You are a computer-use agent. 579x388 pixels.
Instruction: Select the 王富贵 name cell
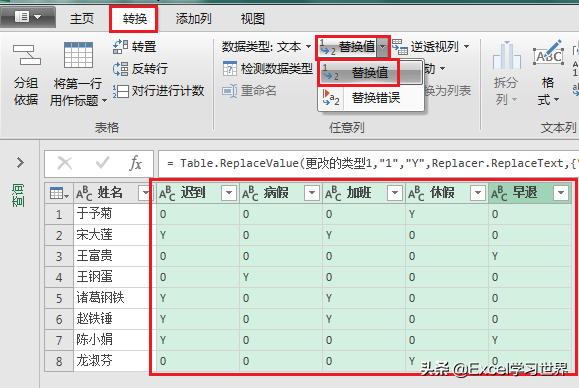tap(111, 256)
